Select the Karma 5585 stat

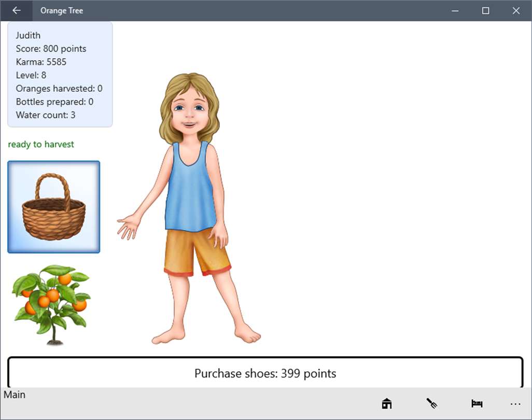coord(41,62)
